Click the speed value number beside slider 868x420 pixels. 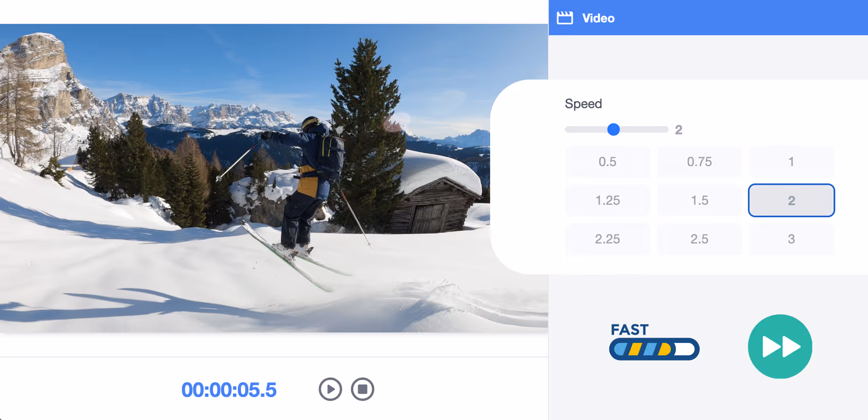(679, 130)
